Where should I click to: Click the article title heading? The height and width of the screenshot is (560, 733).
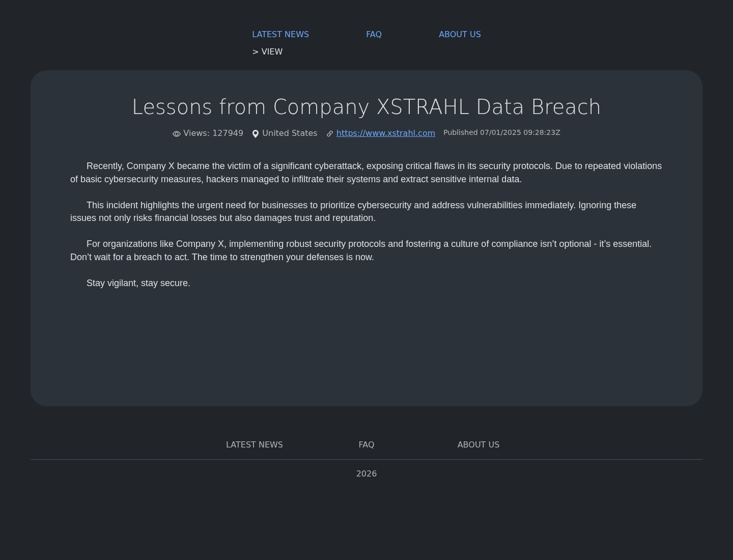coord(366,107)
